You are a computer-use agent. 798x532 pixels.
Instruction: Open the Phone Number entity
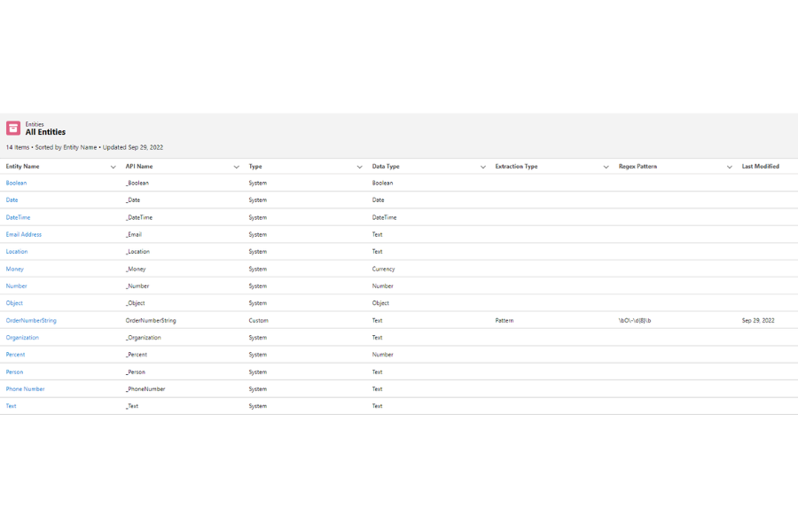click(25, 389)
